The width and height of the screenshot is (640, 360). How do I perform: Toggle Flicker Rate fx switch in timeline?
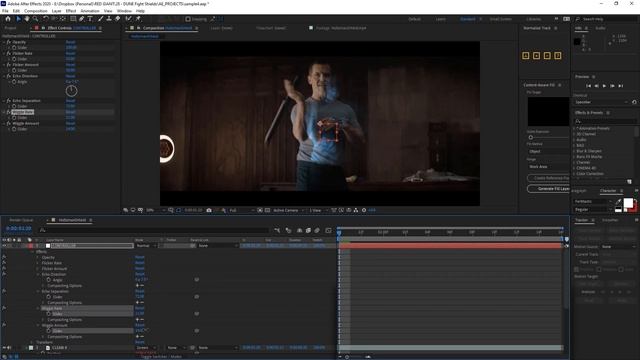coord(4,263)
